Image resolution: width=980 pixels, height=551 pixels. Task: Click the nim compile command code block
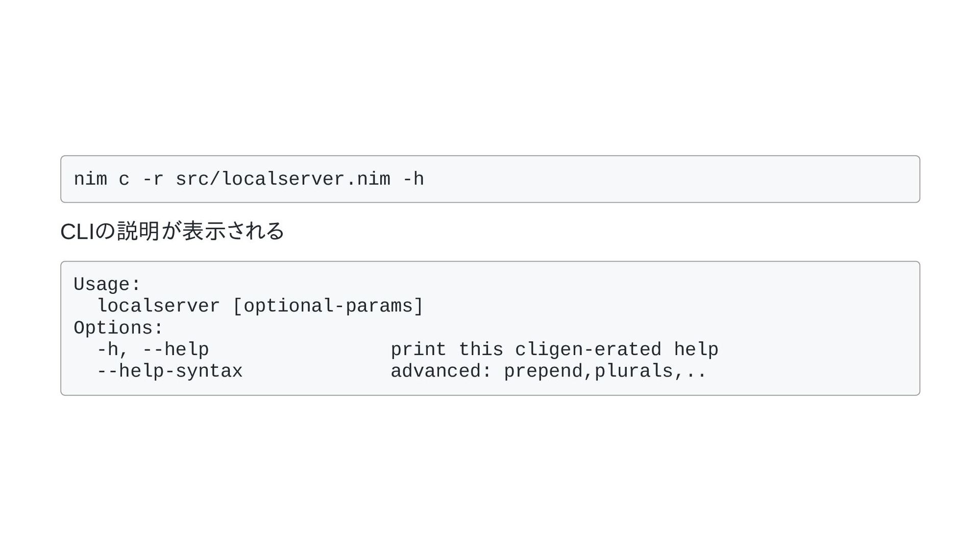tap(490, 179)
